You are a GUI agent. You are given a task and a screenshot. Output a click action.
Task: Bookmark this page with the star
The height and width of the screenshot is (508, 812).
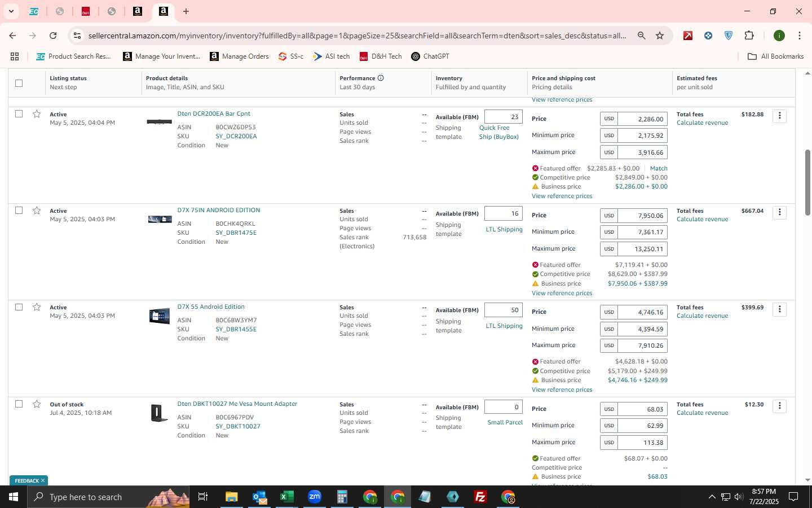coord(660,36)
